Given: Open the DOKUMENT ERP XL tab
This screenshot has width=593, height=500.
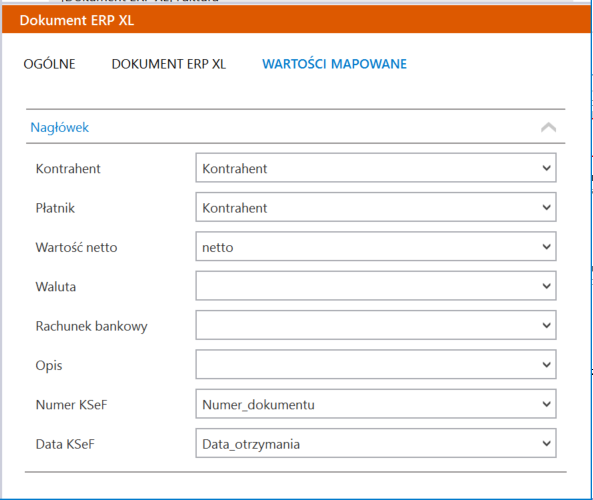Looking at the screenshot, I should tap(169, 64).
